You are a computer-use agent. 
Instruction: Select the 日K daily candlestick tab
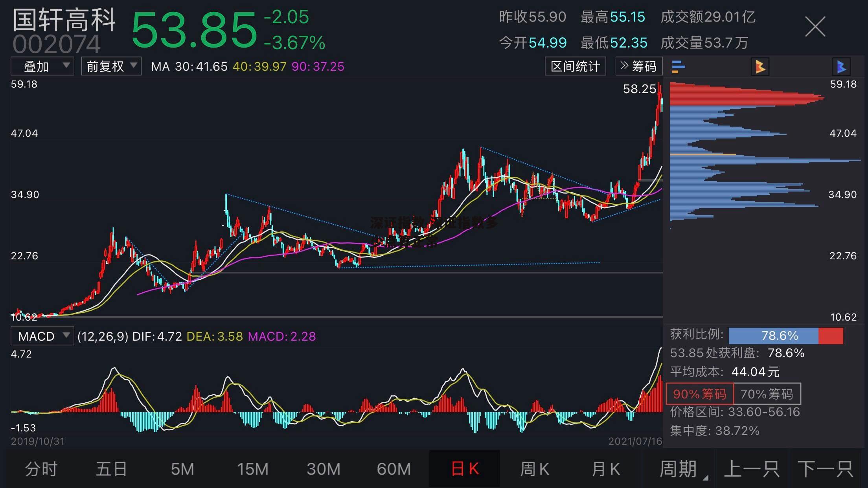(x=465, y=469)
